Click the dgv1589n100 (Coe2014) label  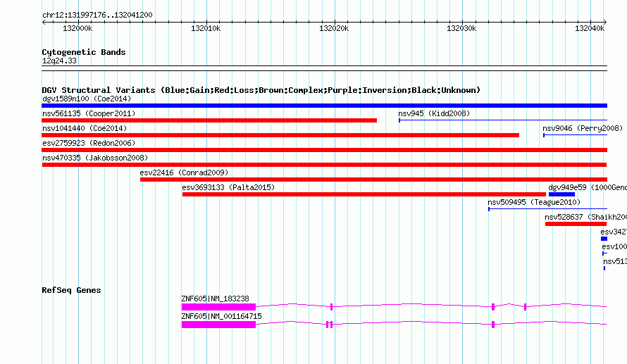[x=87, y=99]
